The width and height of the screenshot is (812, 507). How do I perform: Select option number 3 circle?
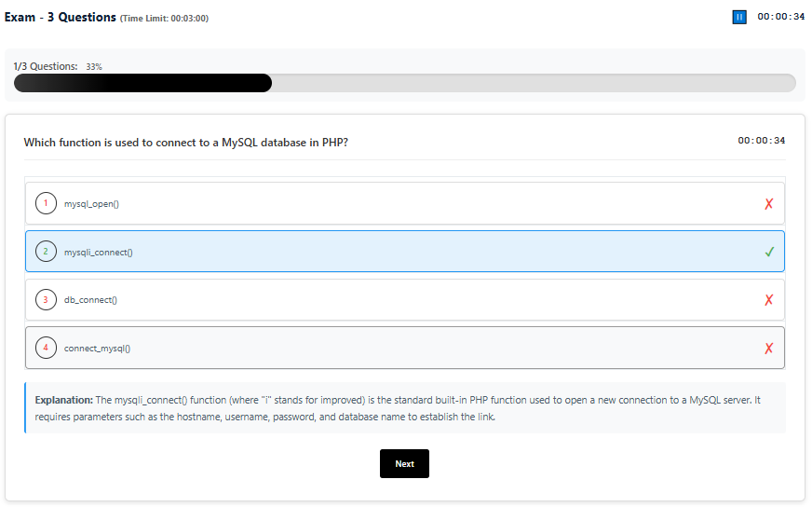pyautogui.click(x=46, y=300)
